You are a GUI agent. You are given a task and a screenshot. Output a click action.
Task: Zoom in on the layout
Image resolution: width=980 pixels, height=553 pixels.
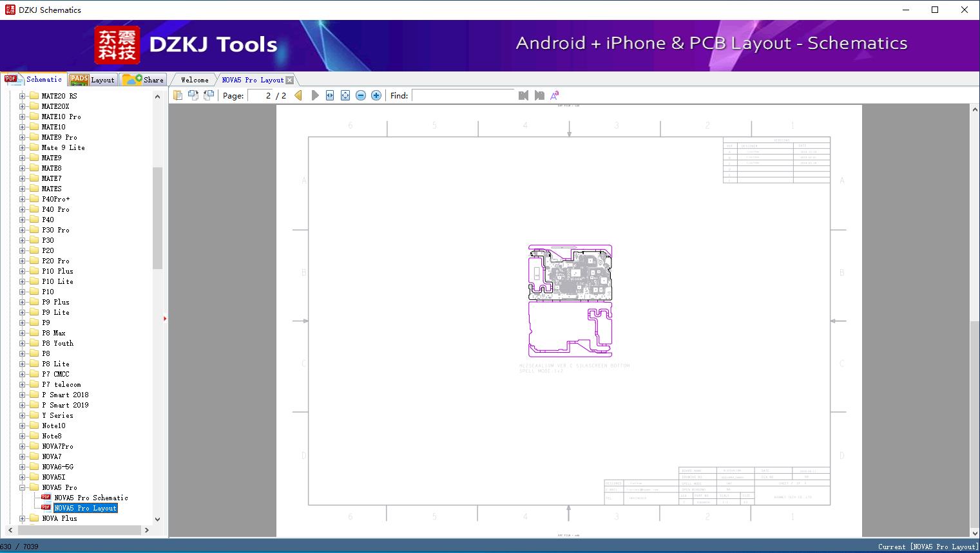pos(376,95)
